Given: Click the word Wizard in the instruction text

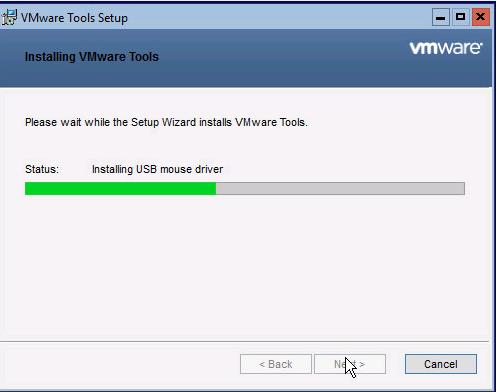Looking at the screenshot, I should (179, 122).
